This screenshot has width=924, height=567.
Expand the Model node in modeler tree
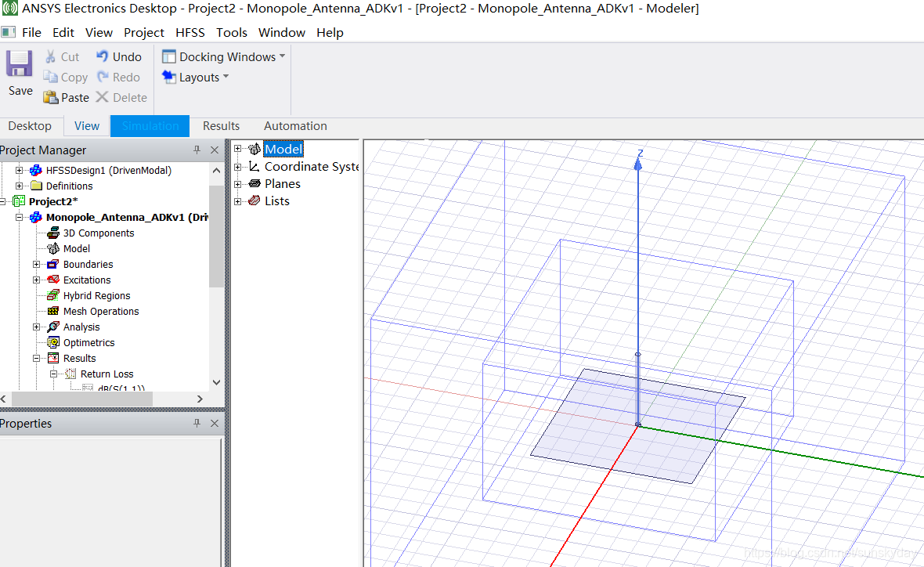(x=237, y=149)
